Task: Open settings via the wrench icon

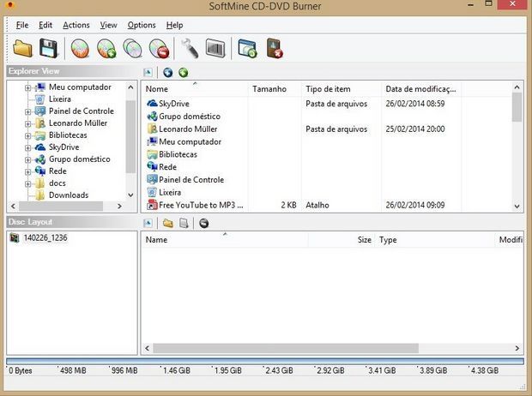Action: pyautogui.click(x=190, y=49)
